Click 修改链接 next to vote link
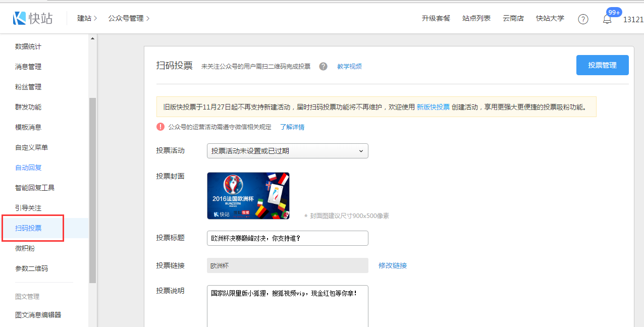This screenshot has width=644, height=327. pyautogui.click(x=393, y=265)
